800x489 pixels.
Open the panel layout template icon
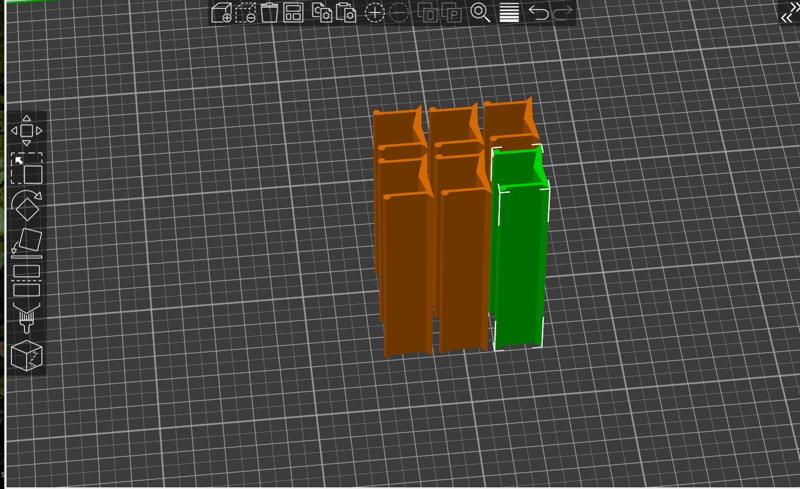pos(293,13)
